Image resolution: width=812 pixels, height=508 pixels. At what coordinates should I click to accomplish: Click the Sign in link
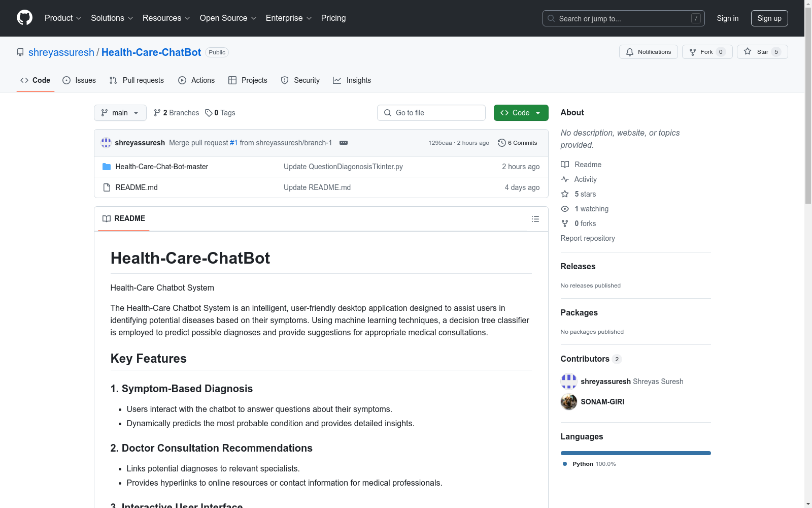click(727, 18)
